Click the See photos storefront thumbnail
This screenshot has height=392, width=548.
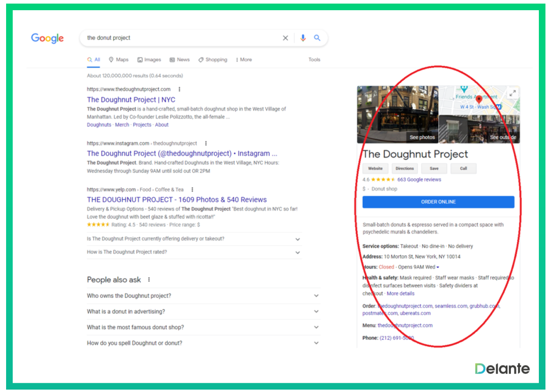398,114
